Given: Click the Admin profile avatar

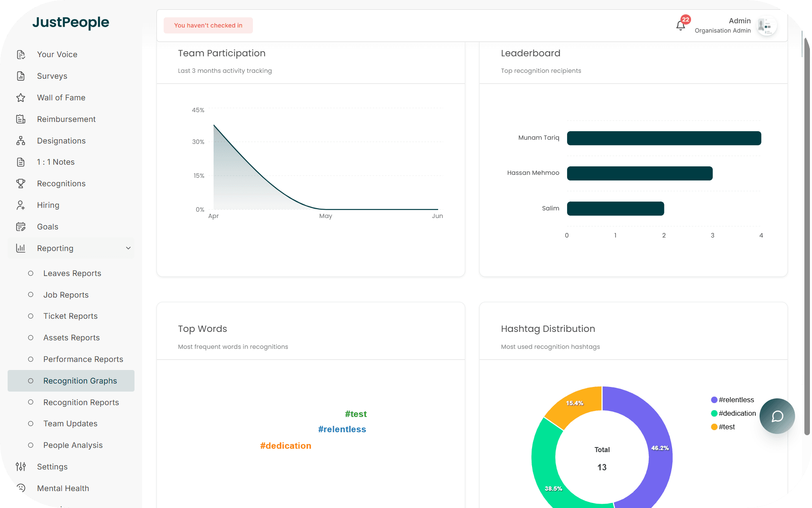Looking at the screenshot, I should [767, 26].
